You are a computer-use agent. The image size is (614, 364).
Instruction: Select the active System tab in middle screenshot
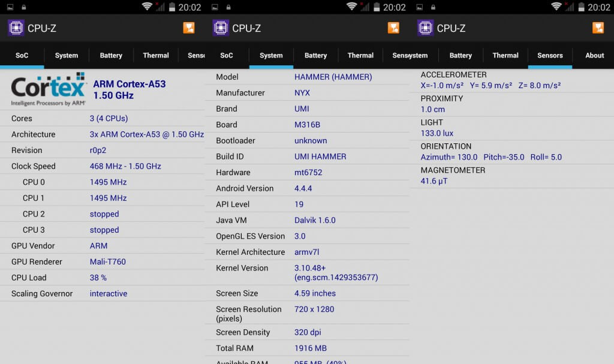(x=271, y=55)
